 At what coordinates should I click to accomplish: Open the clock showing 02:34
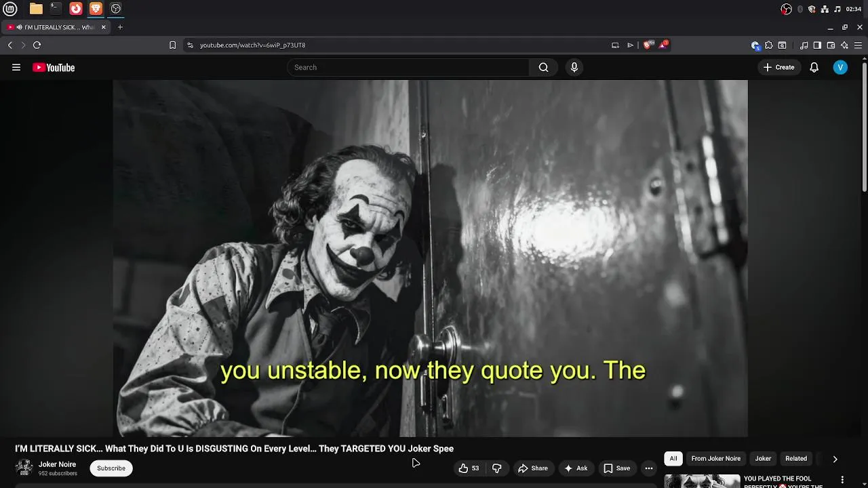[x=854, y=9]
